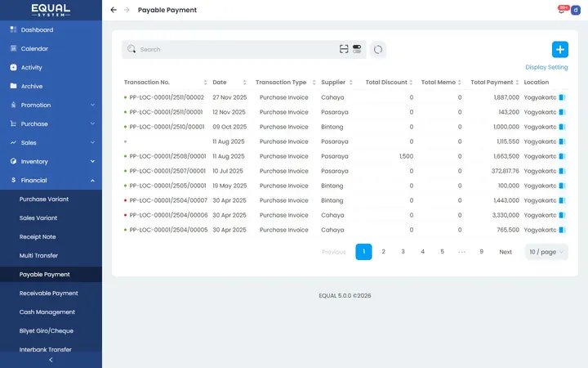Expand the Promotion menu chevron
Image resolution: width=588 pixels, height=368 pixels.
point(92,105)
